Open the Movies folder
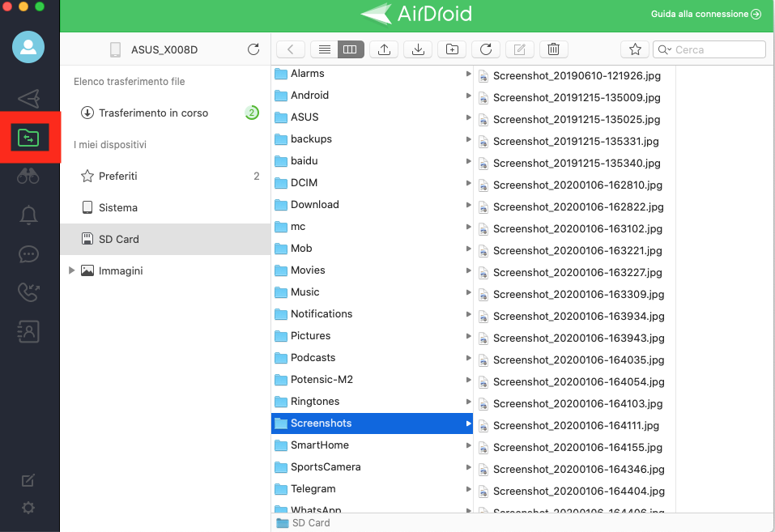Screen dimensions: 775x532 coord(373,270)
